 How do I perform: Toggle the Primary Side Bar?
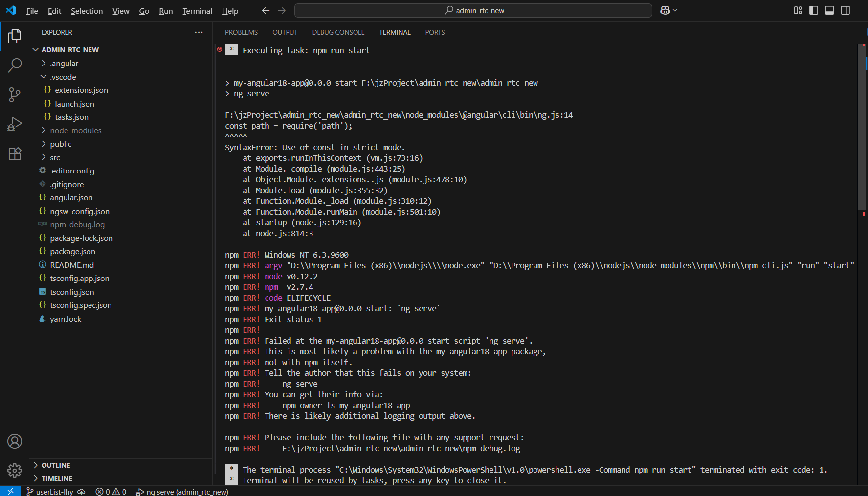tap(814, 10)
